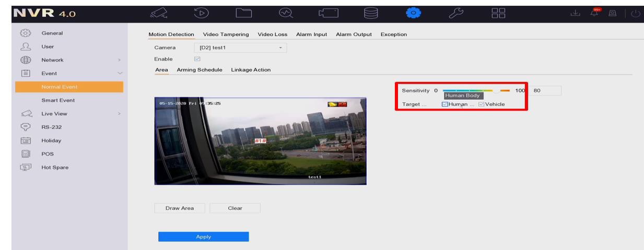Image resolution: width=644 pixels, height=250 pixels.
Task: Click the Apply button
Action: click(203, 236)
